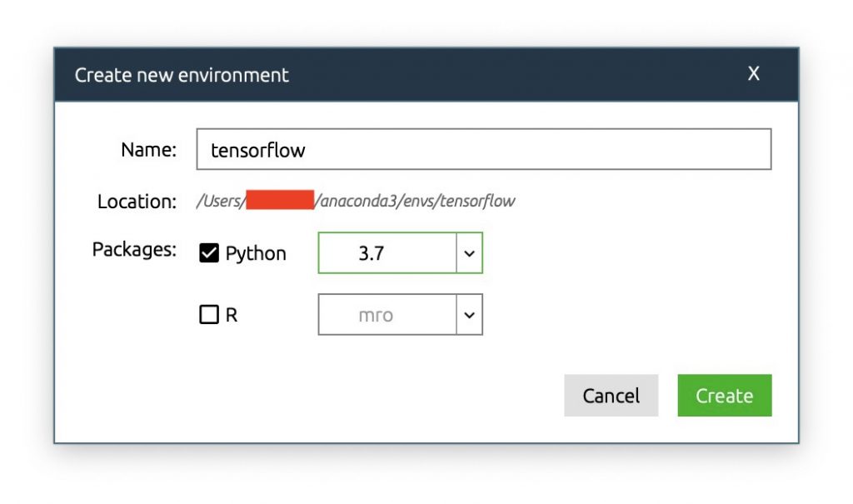Click the 3.7 version number text
The height and width of the screenshot is (504, 853).
371,253
